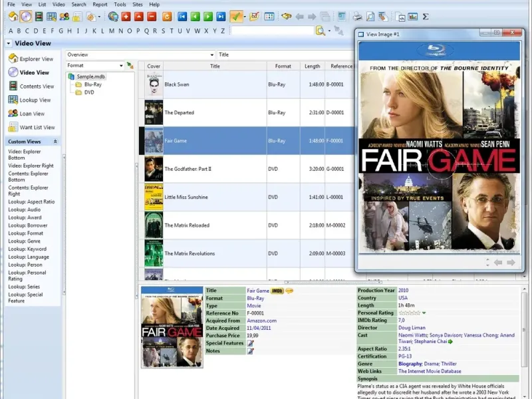Click the web globe download toolbar icon
The width and height of the screenshot is (532, 399).
(113, 16)
